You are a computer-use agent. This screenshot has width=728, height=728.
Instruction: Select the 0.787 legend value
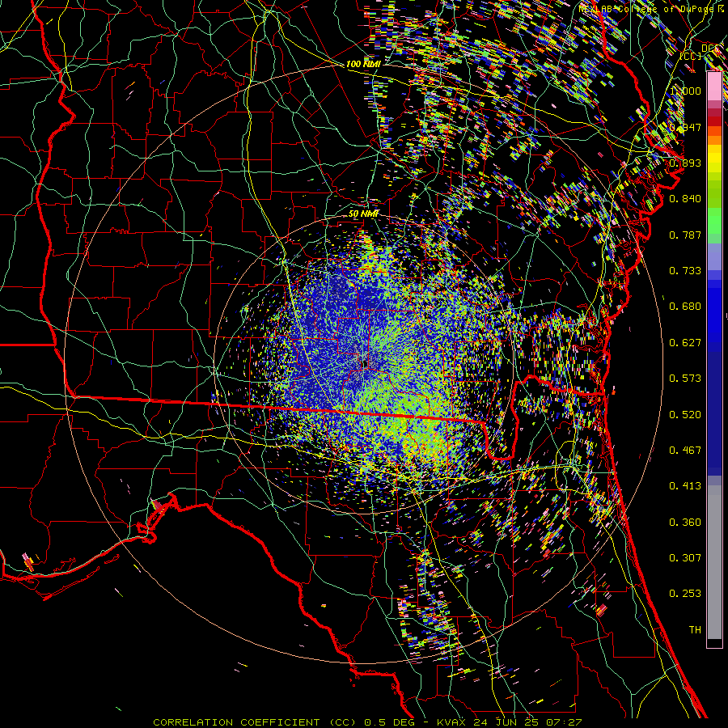pyautogui.click(x=685, y=235)
